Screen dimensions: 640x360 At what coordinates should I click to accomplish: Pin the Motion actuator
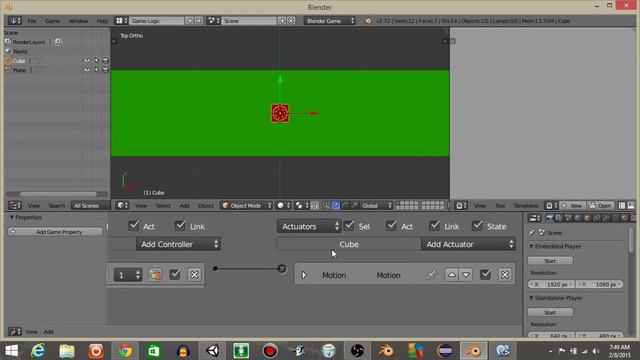(431, 275)
